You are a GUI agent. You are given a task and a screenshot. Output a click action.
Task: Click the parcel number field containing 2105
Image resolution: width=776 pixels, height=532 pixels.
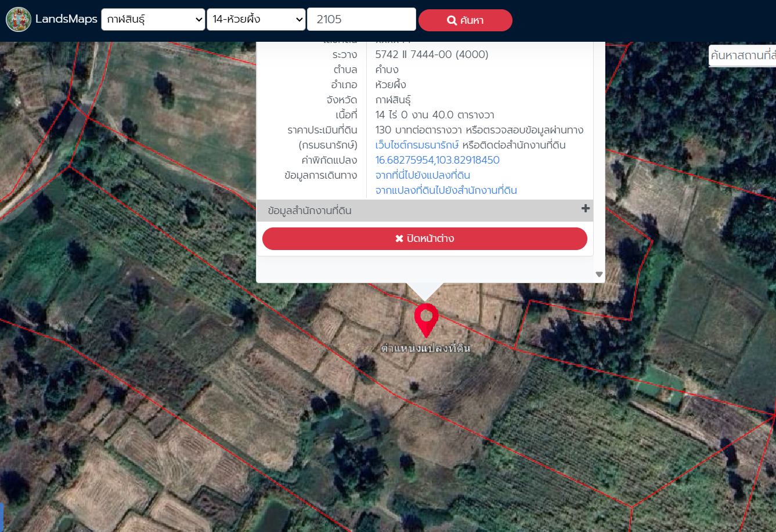(362, 19)
